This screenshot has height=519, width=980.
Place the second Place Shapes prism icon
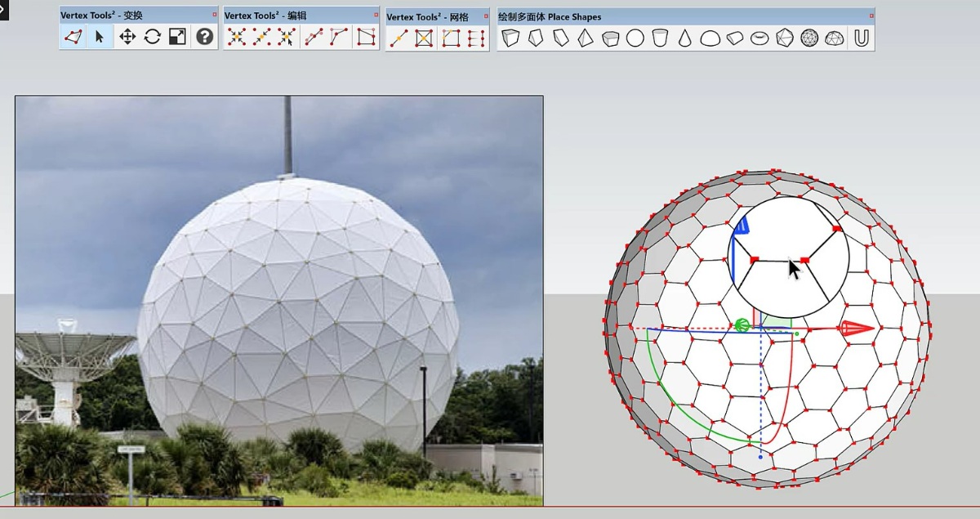click(536, 38)
